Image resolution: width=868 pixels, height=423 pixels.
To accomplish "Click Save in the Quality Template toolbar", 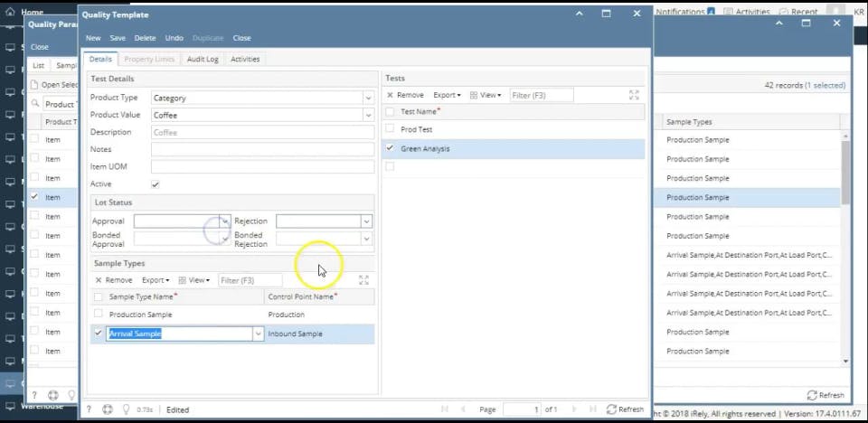I will click(118, 38).
